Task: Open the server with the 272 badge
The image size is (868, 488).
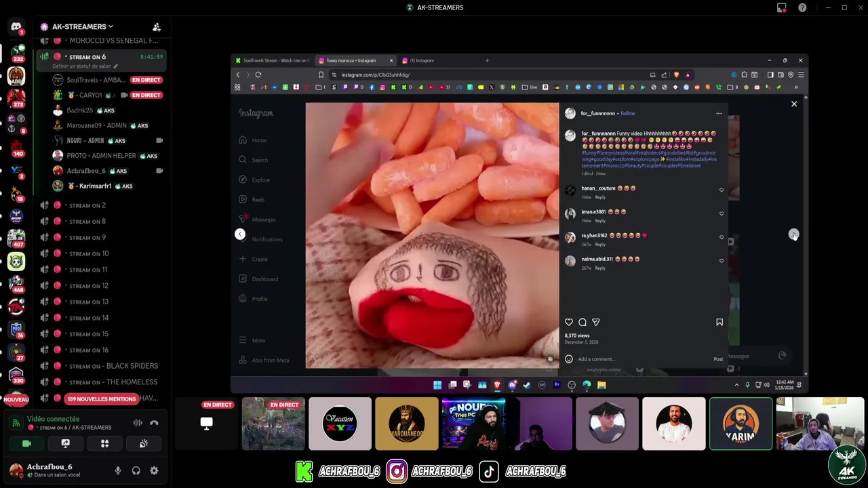Action: [x=16, y=99]
